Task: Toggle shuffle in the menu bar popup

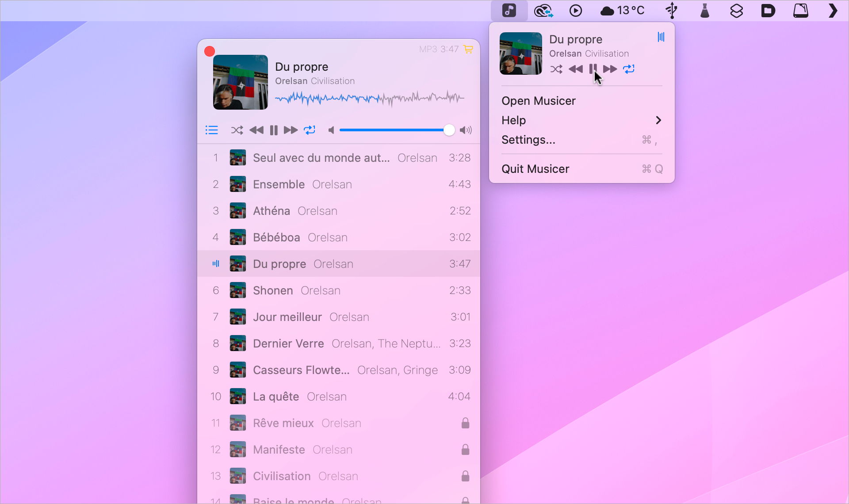Action: click(x=556, y=69)
